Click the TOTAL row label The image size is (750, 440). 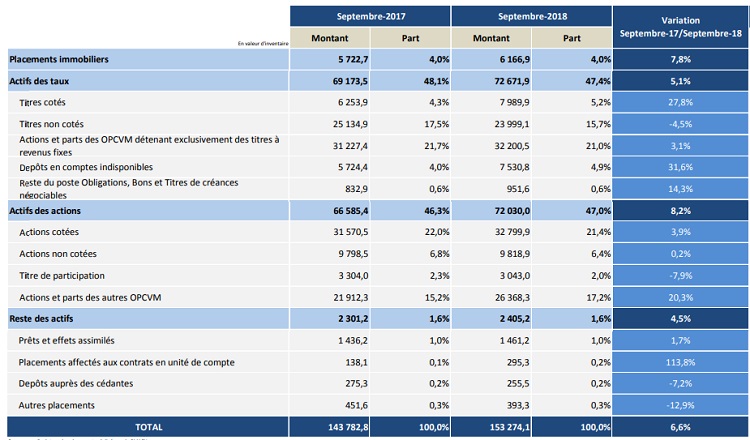(147, 427)
